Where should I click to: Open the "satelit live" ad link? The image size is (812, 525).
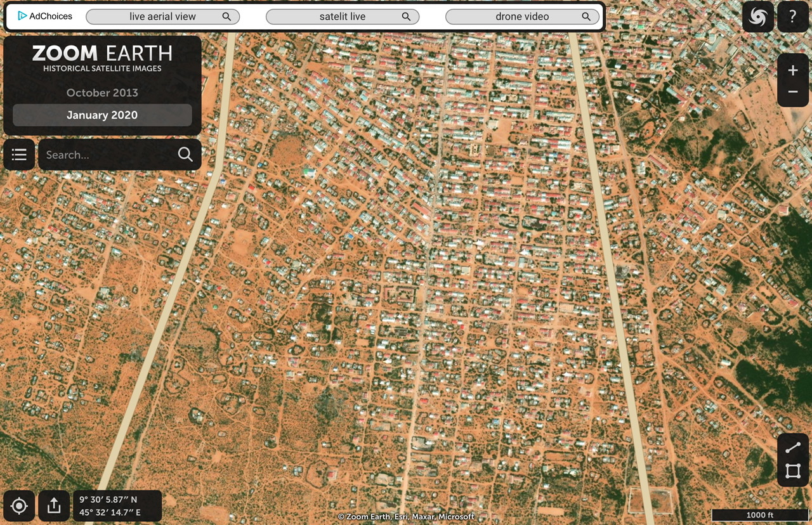coord(343,16)
